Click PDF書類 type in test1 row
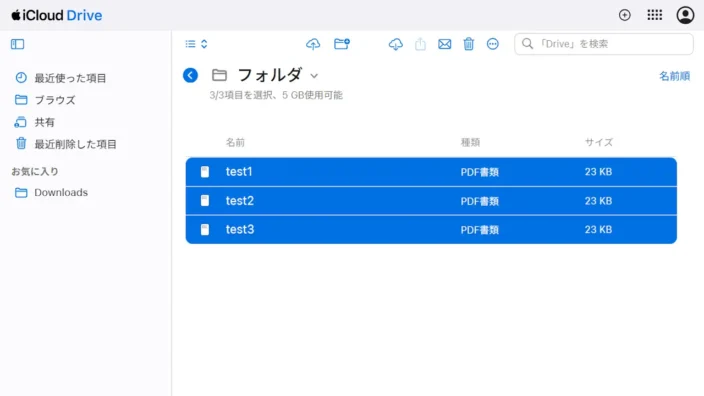Viewport: 704px width, 396px height. coord(480,172)
